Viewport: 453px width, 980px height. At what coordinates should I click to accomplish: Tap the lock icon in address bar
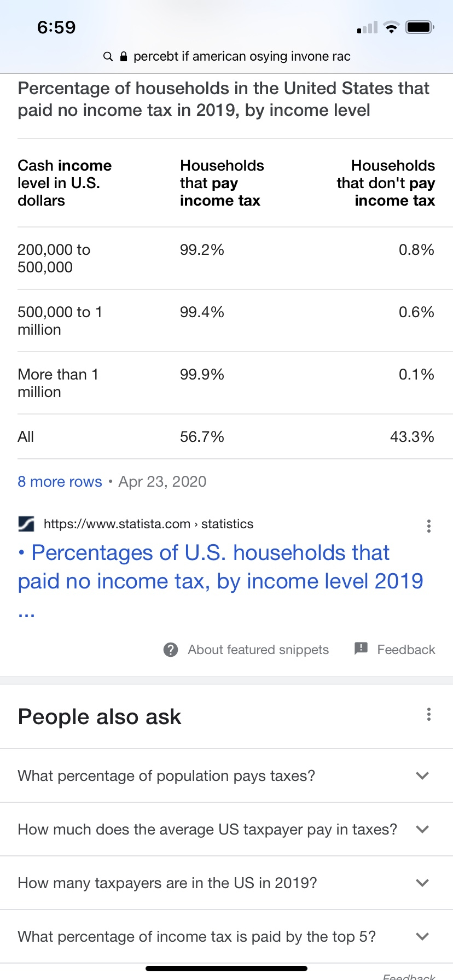tap(124, 56)
